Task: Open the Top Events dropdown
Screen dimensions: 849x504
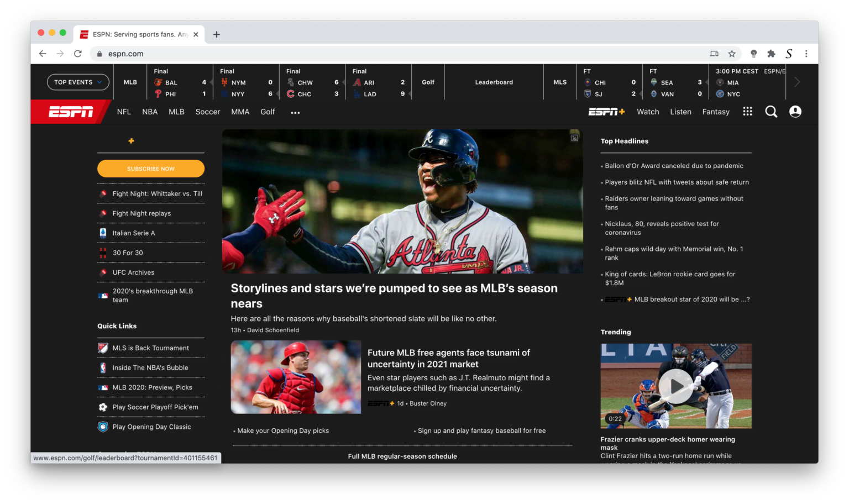Action: click(x=78, y=82)
